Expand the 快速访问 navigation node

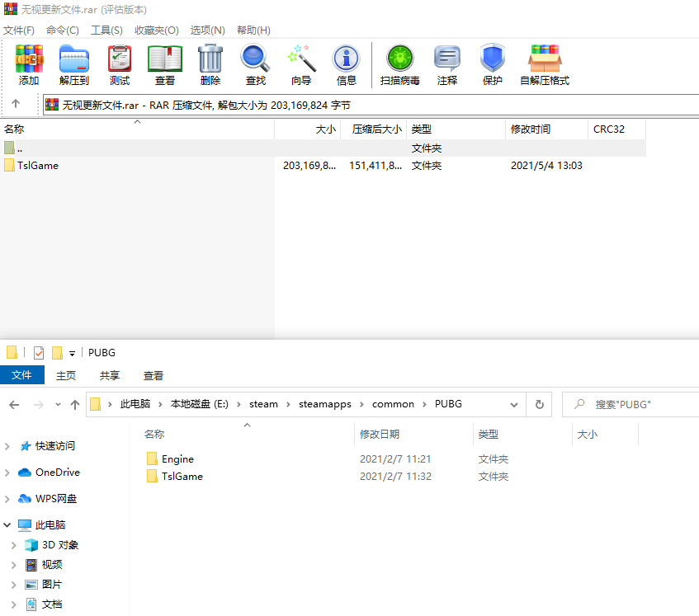point(8,446)
